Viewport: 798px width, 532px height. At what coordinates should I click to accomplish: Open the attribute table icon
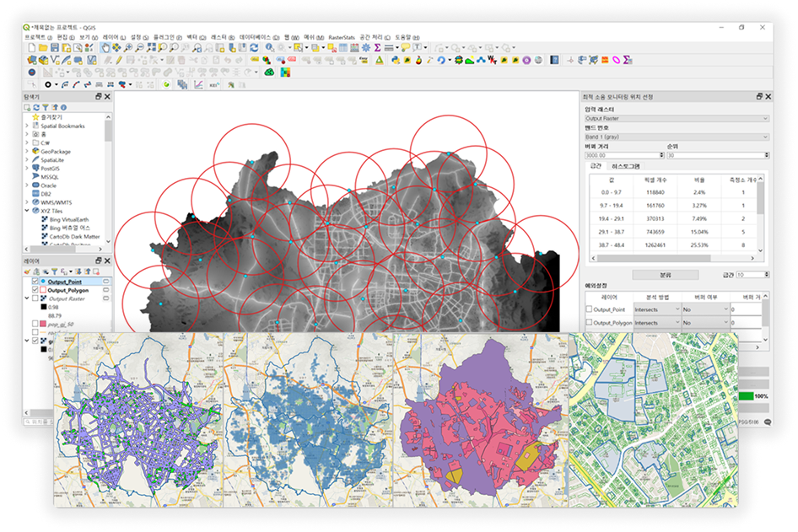point(342,48)
